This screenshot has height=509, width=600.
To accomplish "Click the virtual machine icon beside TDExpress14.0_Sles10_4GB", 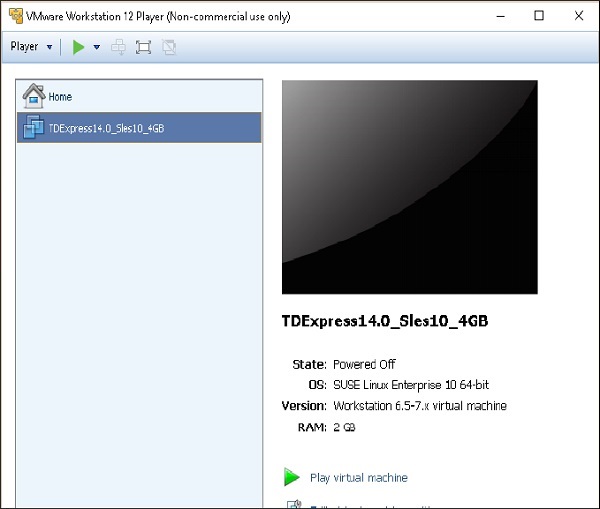I will pyautogui.click(x=33, y=127).
